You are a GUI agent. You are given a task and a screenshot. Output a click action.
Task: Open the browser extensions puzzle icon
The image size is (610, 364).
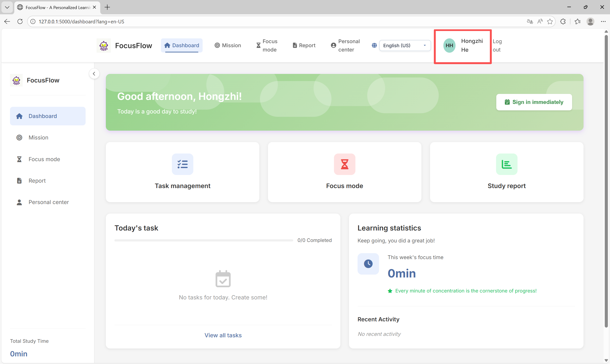click(x=563, y=22)
